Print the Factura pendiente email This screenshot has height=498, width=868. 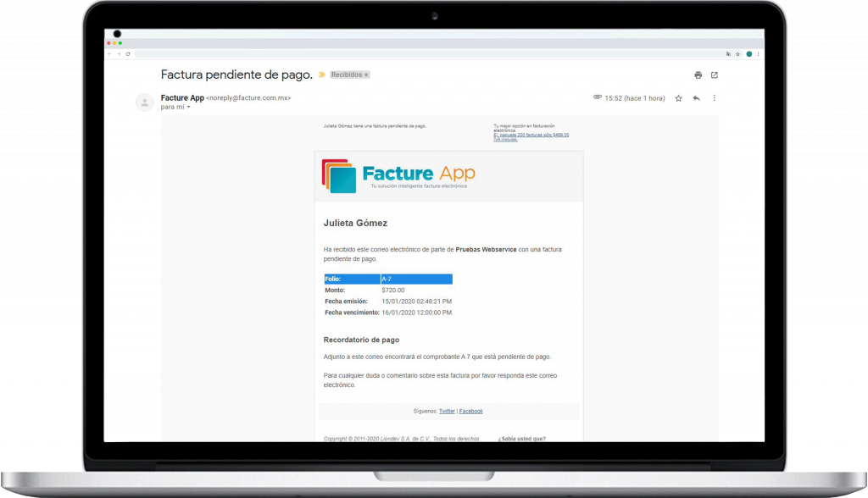pyautogui.click(x=698, y=75)
